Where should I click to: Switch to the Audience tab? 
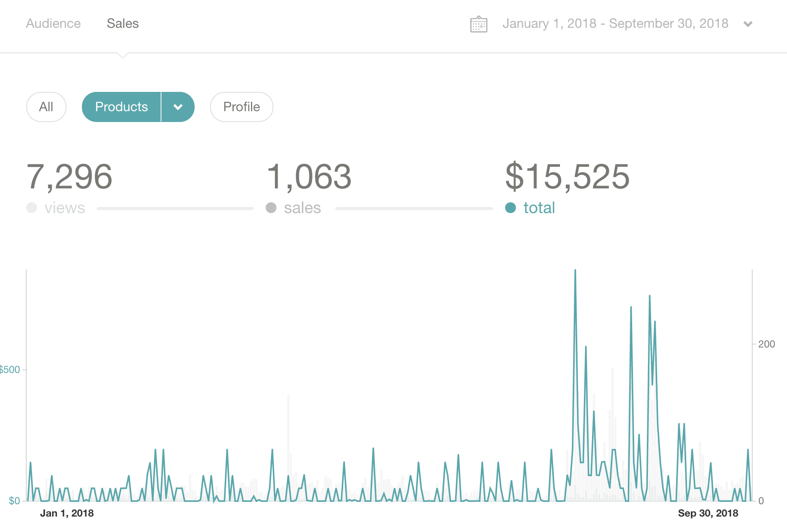click(x=53, y=24)
